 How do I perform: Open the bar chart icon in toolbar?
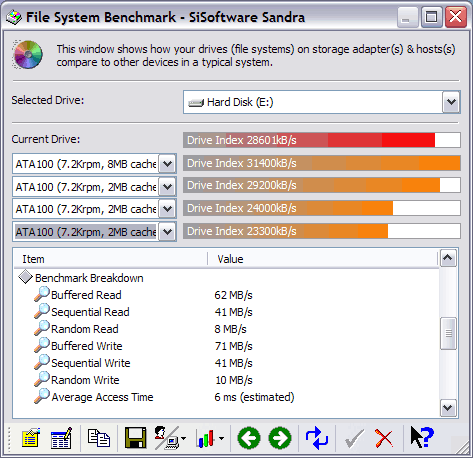tap(206, 438)
